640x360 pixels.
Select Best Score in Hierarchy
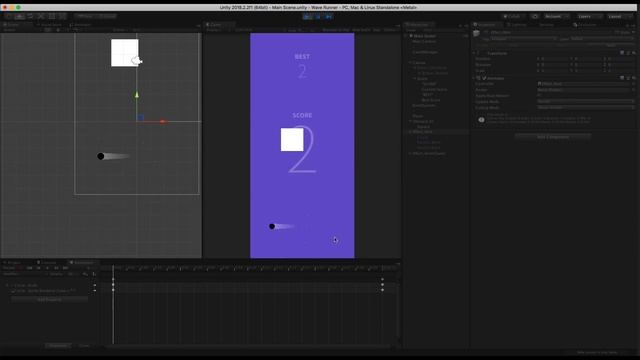[431, 100]
